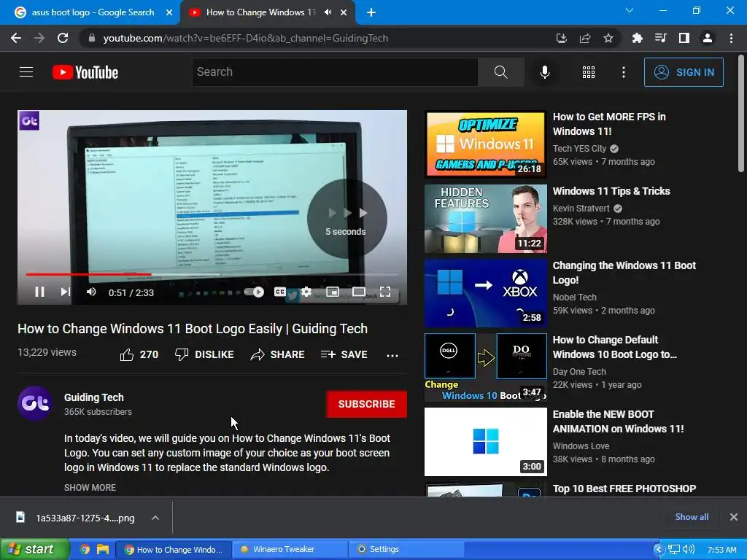Install app icon in address bar
Viewport: 747px width, 560px height.
561,38
